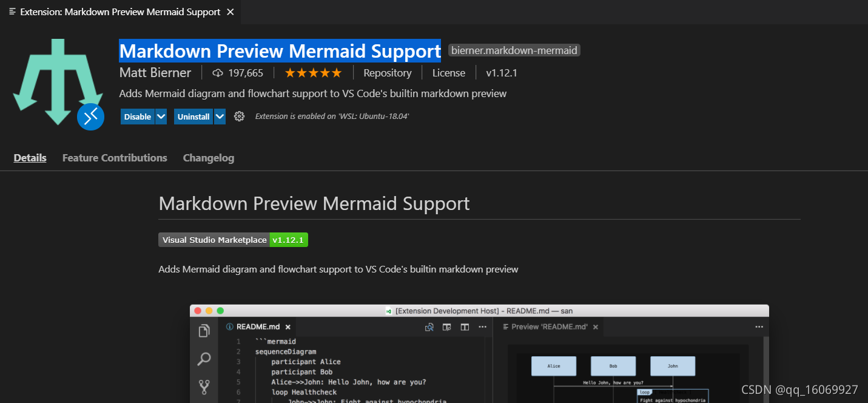Click the Disable button
Screen dimensions: 868x403
tap(138, 117)
